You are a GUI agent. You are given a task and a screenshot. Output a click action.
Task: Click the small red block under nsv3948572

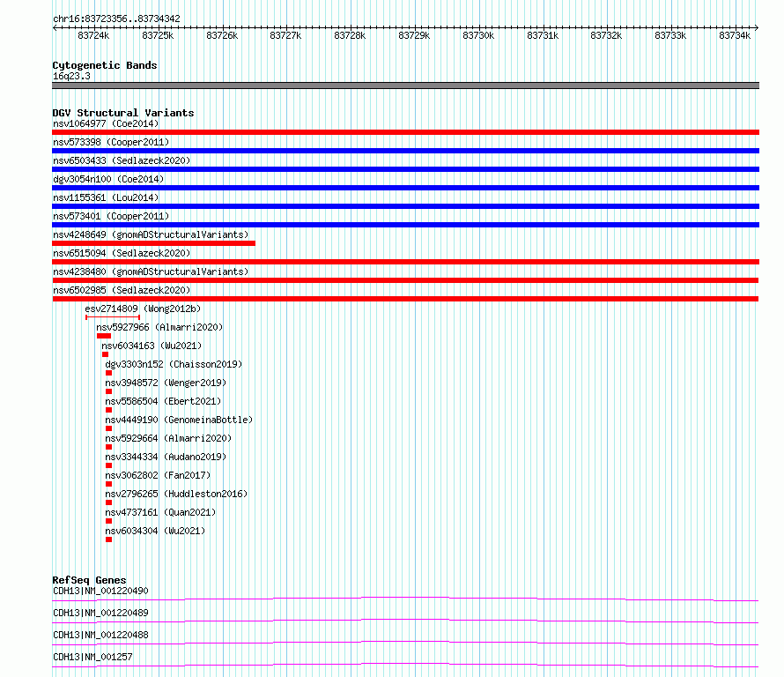tap(108, 391)
